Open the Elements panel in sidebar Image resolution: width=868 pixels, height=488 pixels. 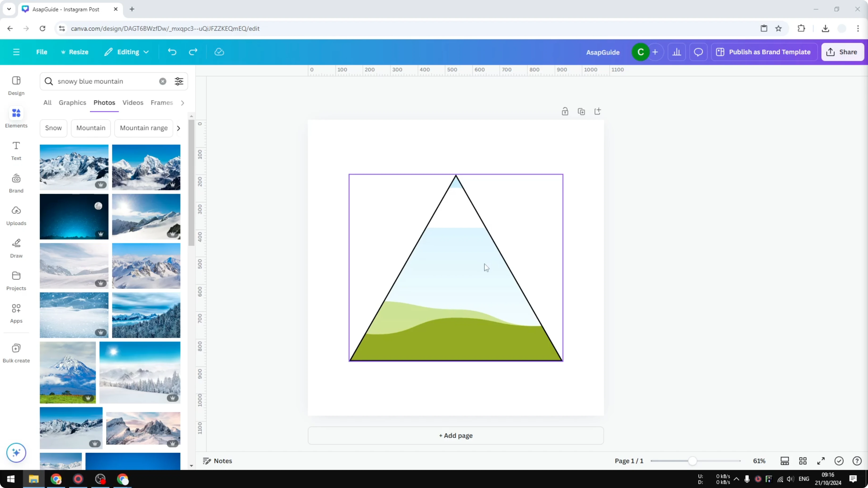[16, 117]
